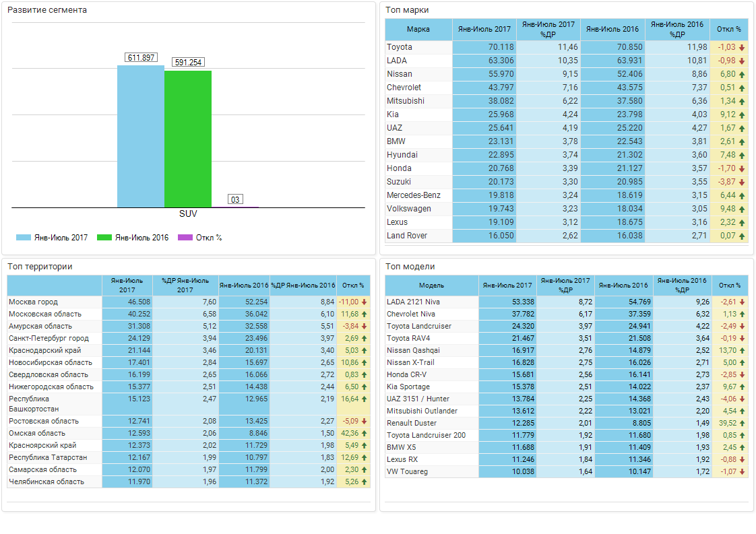Image resolution: width=756 pixels, height=534 pixels.
Task: Select the Mercedes-Benz brand cell
Action: (x=418, y=196)
